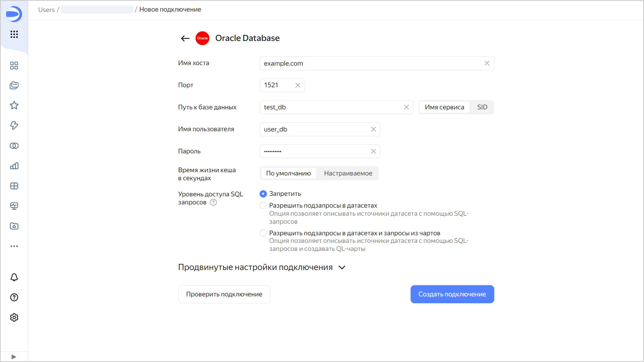Open the notifications bell icon

point(14,277)
